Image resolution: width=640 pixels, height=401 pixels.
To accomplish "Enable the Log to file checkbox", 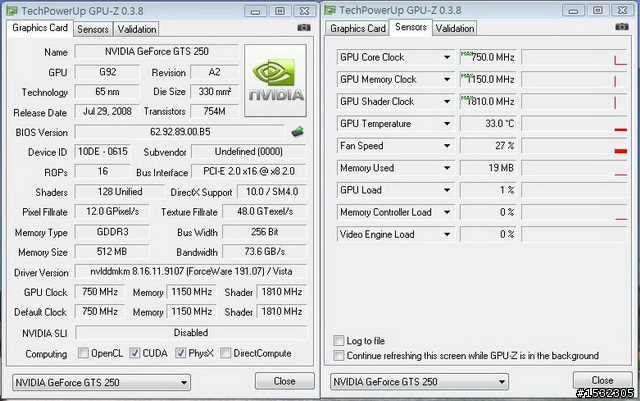I will tap(339, 340).
